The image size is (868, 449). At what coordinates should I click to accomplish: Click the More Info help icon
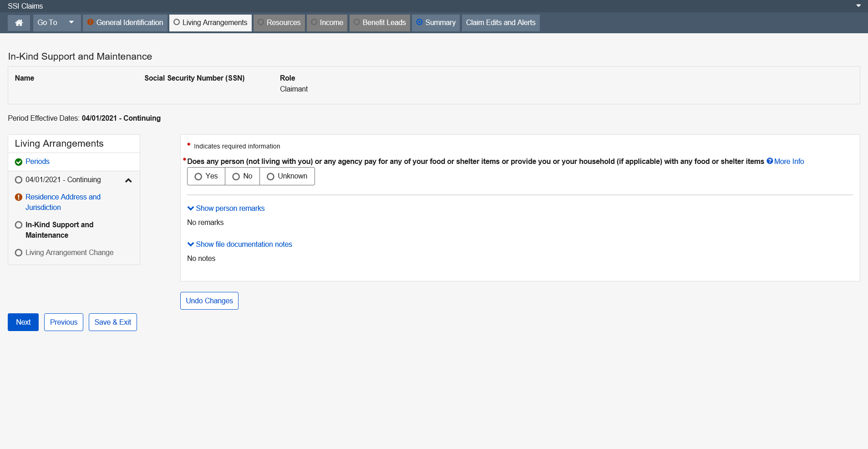tap(770, 161)
